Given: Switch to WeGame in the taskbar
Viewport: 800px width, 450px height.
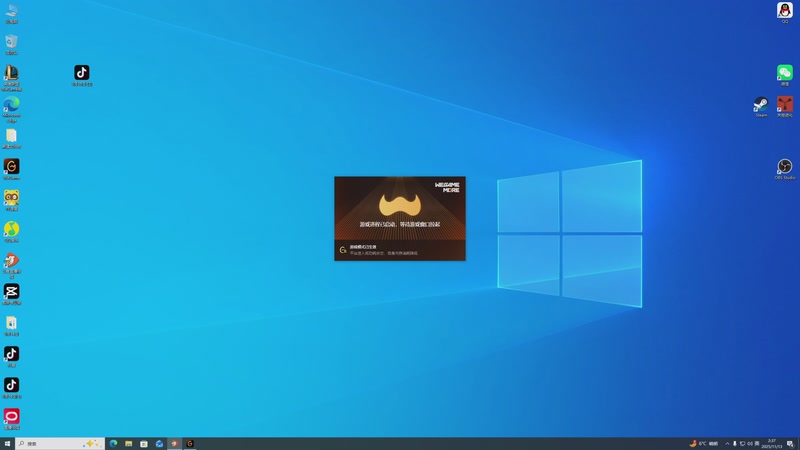Looking at the screenshot, I should click(x=190, y=444).
